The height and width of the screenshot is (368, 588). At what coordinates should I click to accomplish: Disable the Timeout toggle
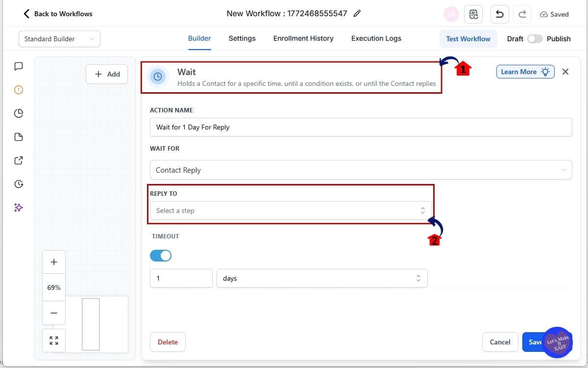point(161,256)
